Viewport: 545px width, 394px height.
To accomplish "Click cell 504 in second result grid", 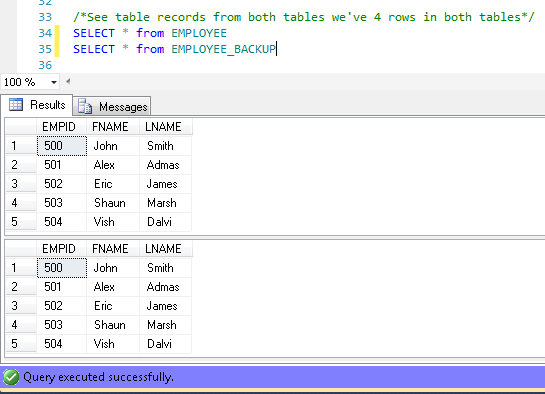I will (x=62, y=344).
